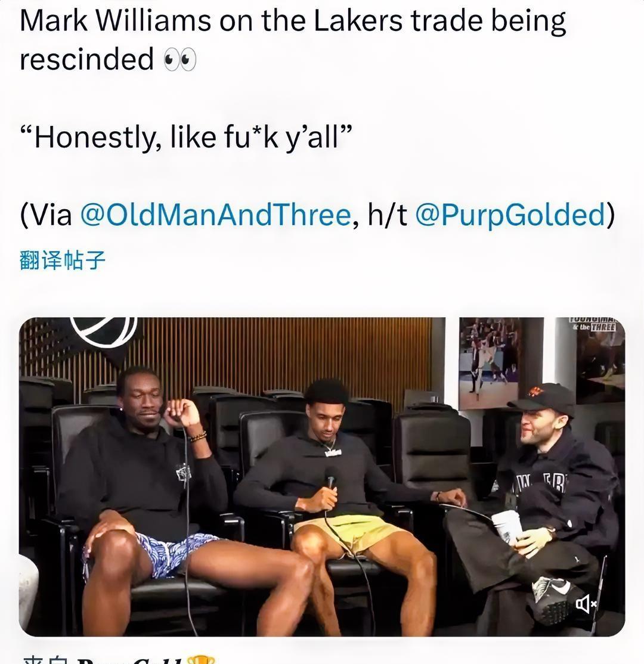Click the white cup held by the host
The image size is (644, 664).
[x=506, y=526]
